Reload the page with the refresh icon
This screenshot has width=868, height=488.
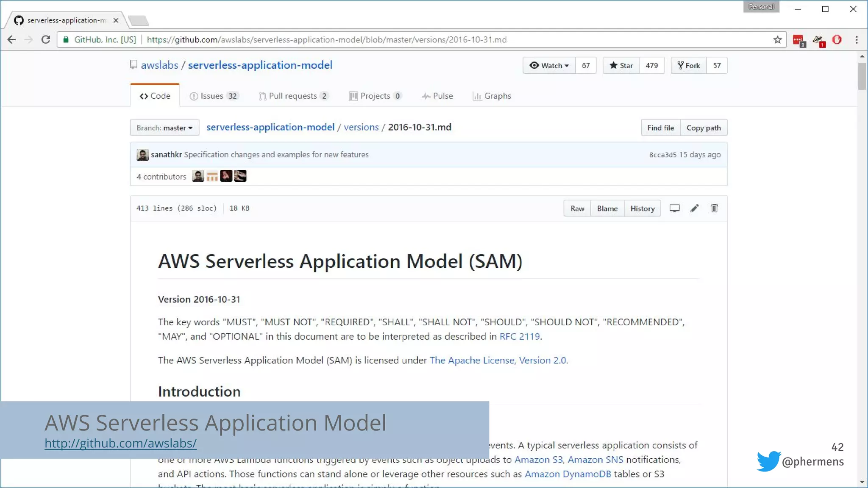46,40
